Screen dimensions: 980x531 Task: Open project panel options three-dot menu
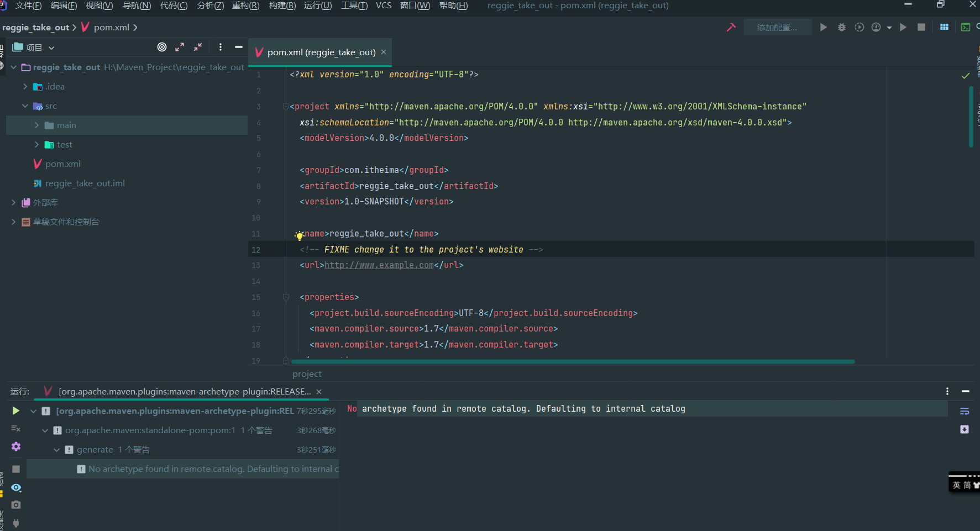(221, 47)
